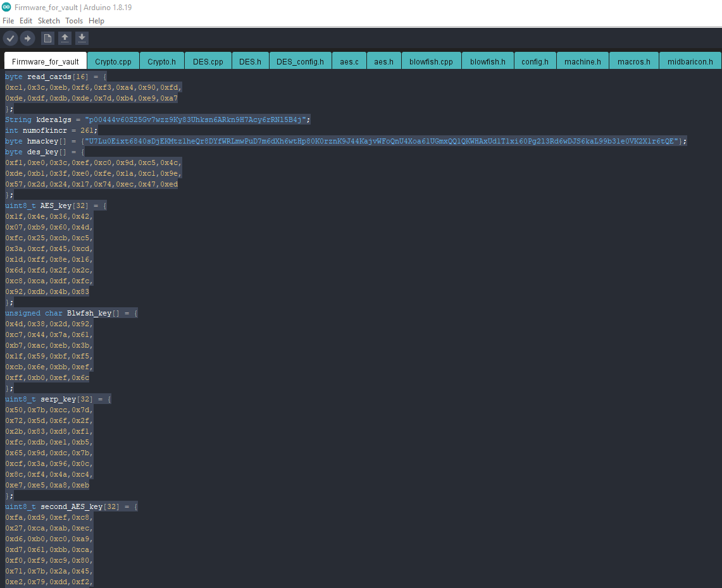Click the Upload arrow button
Screen dimensions: 722x588
click(x=27, y=38)
